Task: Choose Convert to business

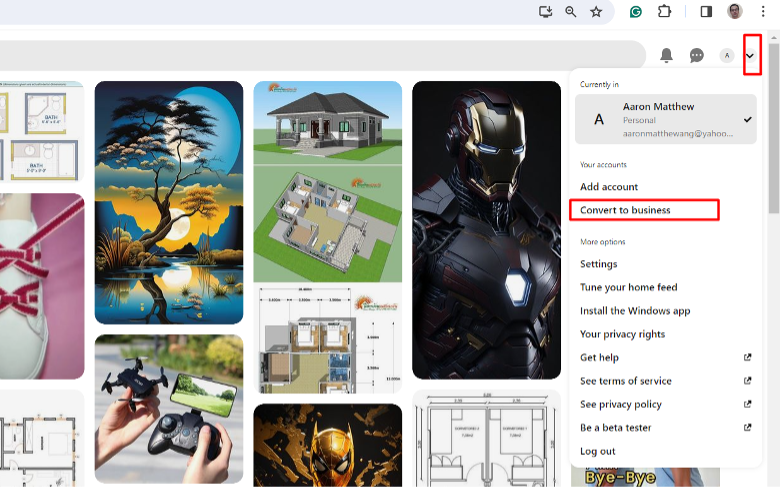Action: click(625, 210)
